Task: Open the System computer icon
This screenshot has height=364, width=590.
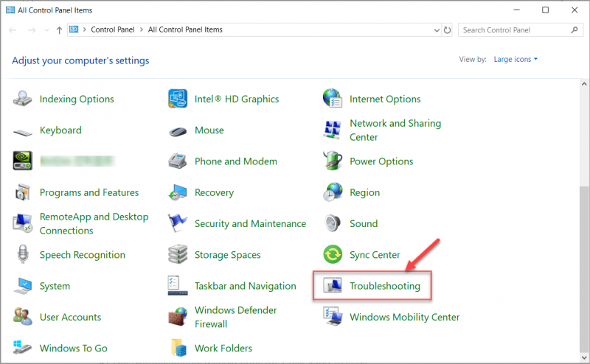Action: pyautogui.click(x=22, y=286)
